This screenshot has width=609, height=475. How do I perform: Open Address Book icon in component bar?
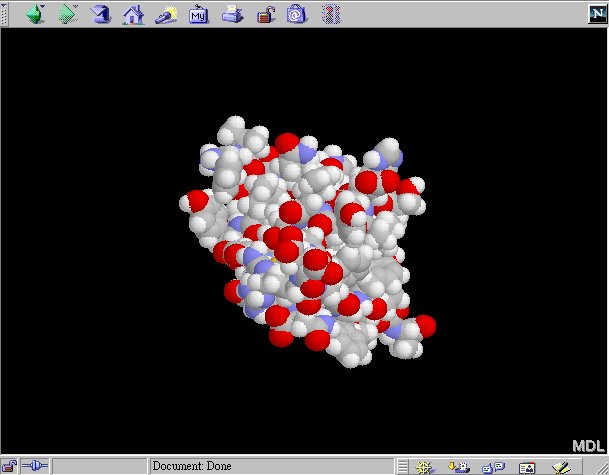pyautogui.click(x=527, y=467)
